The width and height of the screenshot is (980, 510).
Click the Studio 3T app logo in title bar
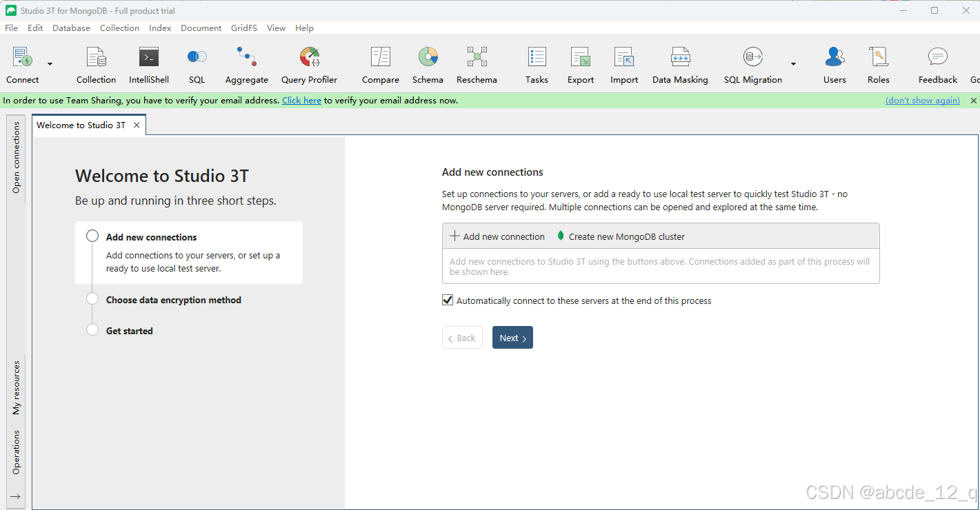(x=10, y=10)
